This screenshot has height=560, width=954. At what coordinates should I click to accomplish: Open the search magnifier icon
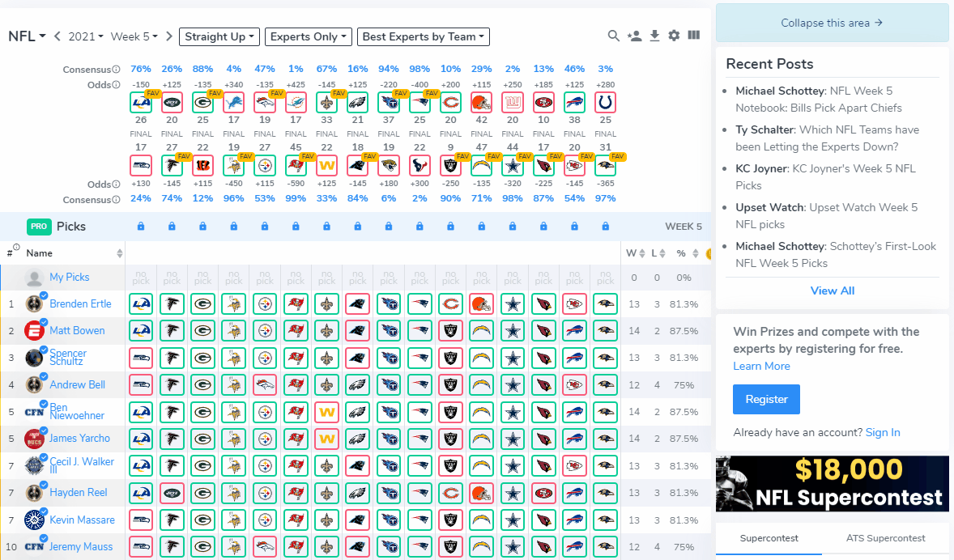613,36
